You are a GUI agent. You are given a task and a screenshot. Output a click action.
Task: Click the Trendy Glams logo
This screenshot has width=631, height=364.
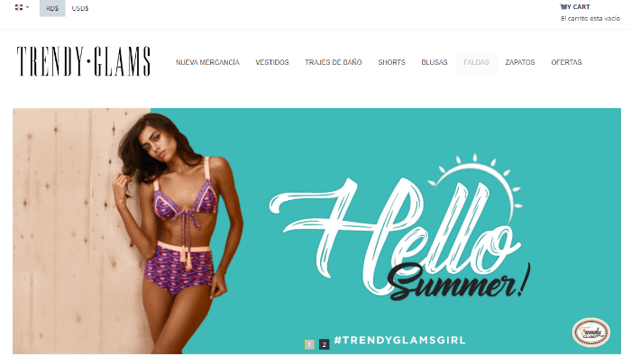(84, 61)
